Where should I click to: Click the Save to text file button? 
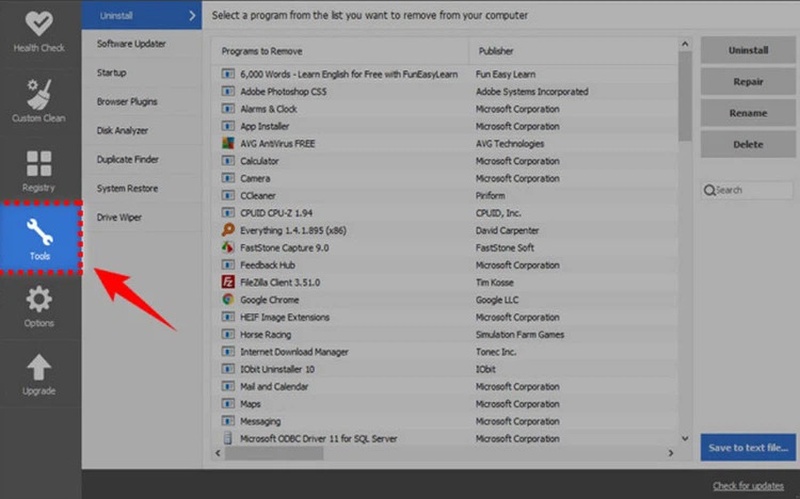pyautogui.click(x=748, y=447)
